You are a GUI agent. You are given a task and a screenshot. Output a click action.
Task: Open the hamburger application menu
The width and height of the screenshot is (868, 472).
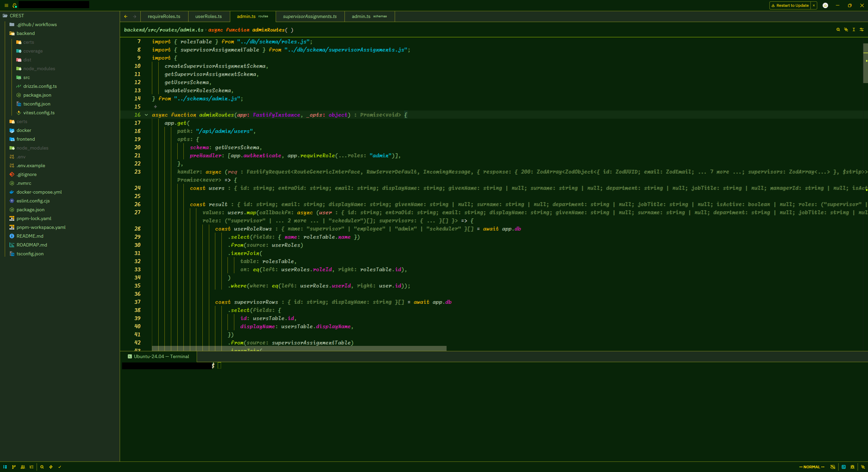tap(6, 5)
